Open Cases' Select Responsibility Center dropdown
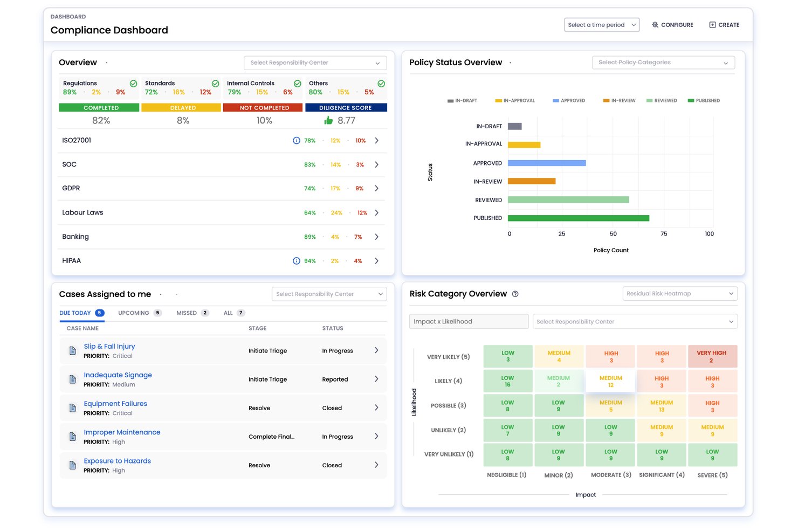 pos(329,294)
